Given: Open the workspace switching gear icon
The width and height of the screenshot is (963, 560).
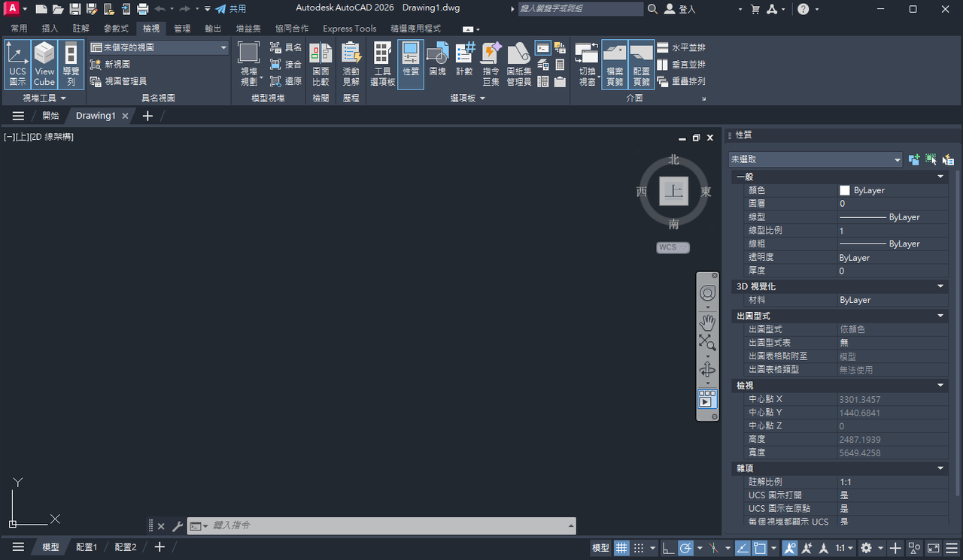Looking at the screenshot, I should pyautogui.click(x=867, y=548).
